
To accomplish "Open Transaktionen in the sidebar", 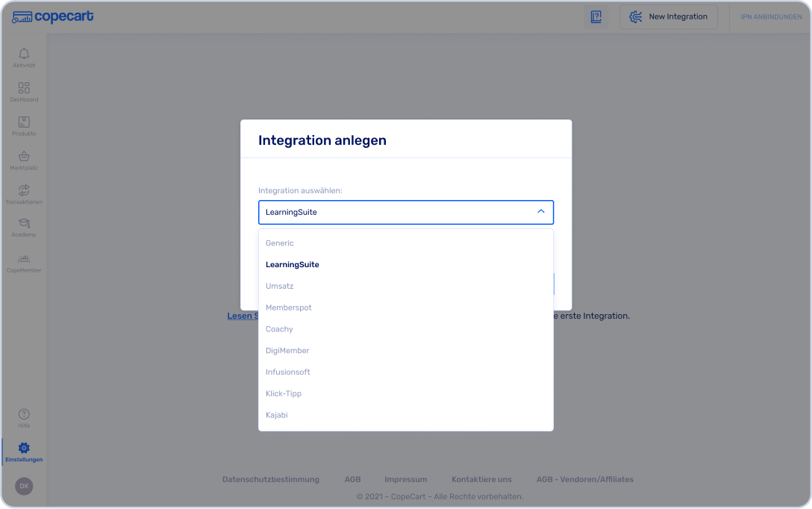I will pos(24,194).
